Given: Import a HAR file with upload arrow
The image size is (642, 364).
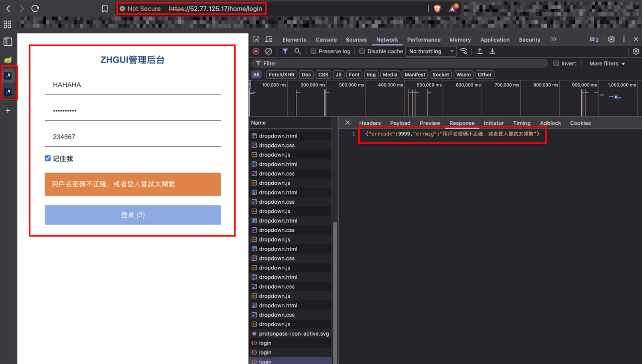Looking at the screenshot, I should coord(480,51).
